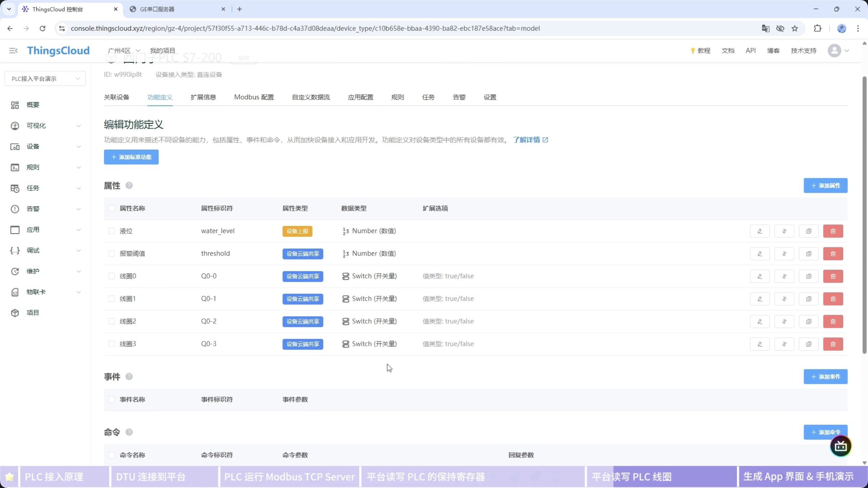868x488 pixels.
Task: Bookmark page with star icon in address bar
Action: click(x=795, y=28)
